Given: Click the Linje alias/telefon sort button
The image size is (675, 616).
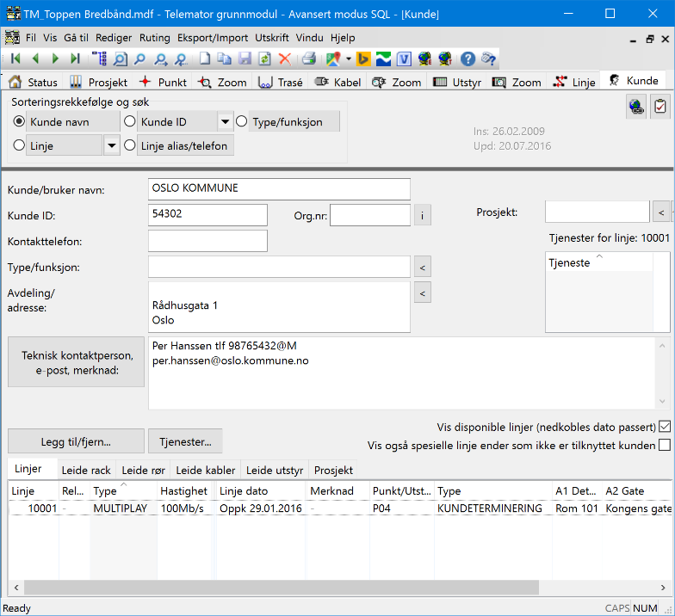Looking at the screenshot, I should [x=185, y=145].
